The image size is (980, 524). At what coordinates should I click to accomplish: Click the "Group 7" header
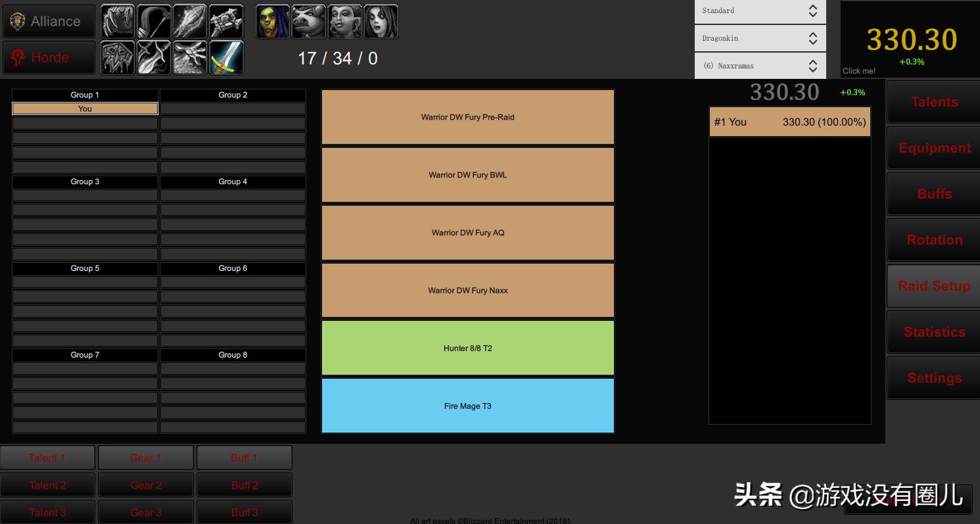coord(85,355)
